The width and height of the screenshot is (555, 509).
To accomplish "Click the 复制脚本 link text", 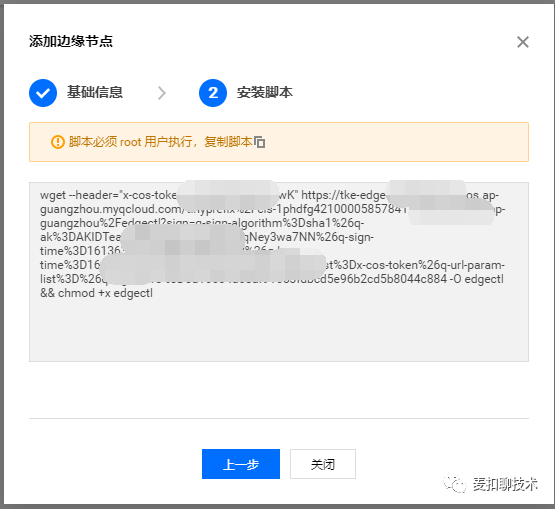I will point(228,142).
